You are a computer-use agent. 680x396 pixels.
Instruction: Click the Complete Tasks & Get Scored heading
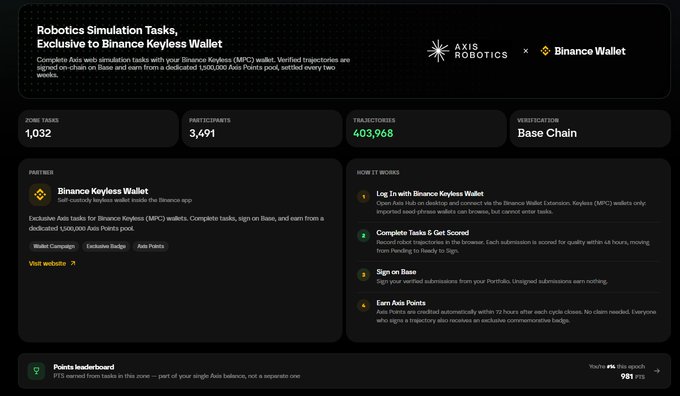(x=422, y=232)
